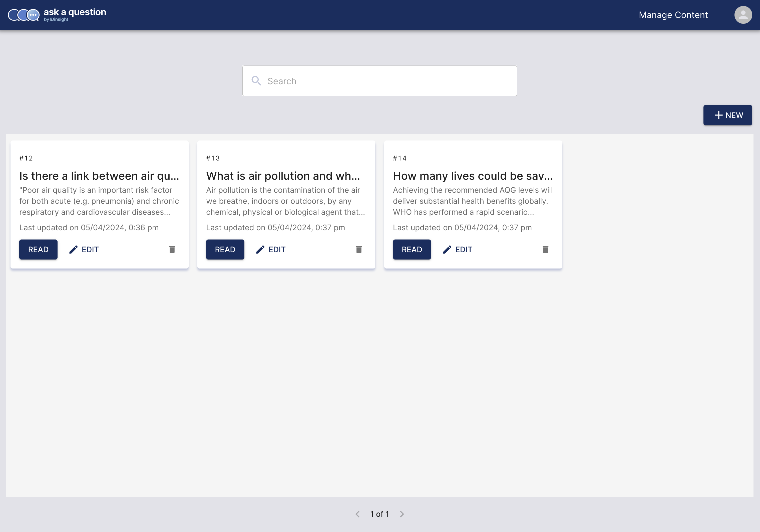Open Manage Content in top navigation
Screen dimensions: 760x532
tap(673, 15)
